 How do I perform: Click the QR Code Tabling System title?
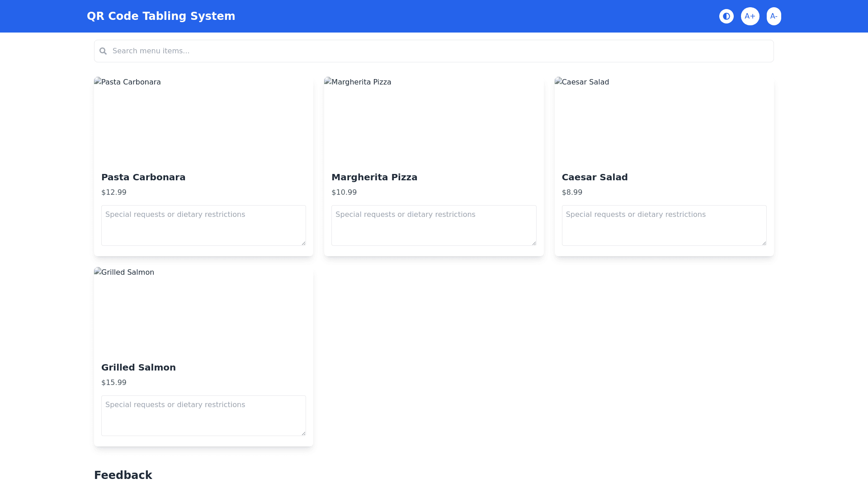coord(161,16)
